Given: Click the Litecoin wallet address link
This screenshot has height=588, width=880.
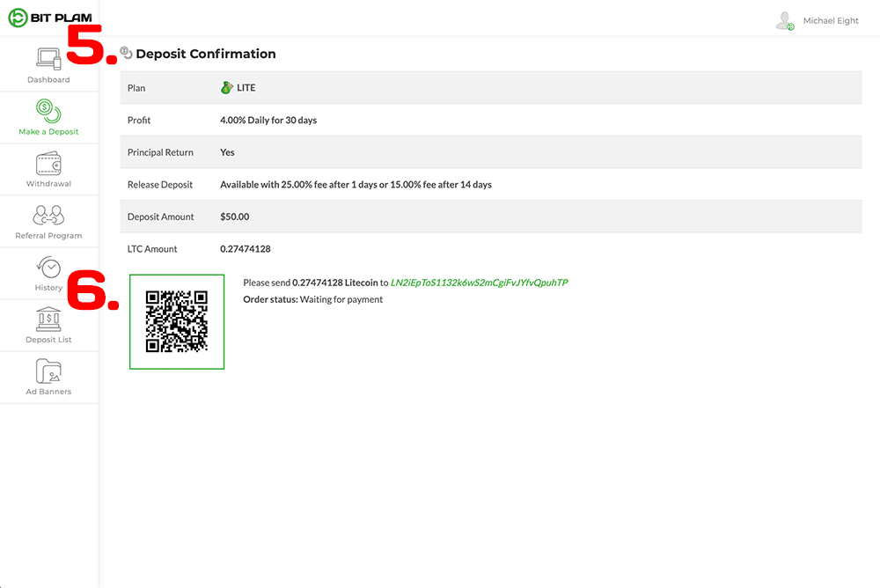Looking at the screenshot, I should [x=480, y=283].
